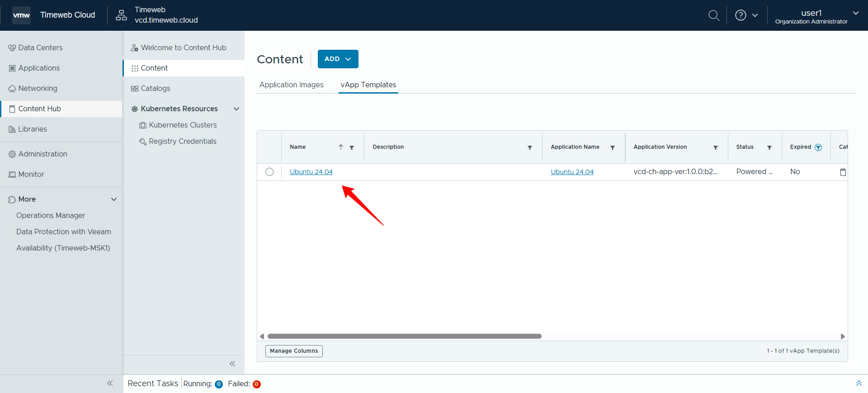This screenshot has width=868, height=393.
Task: Click the vcd-ch-app-ver:1.0.0:b2... version cell
Action: 675,171
